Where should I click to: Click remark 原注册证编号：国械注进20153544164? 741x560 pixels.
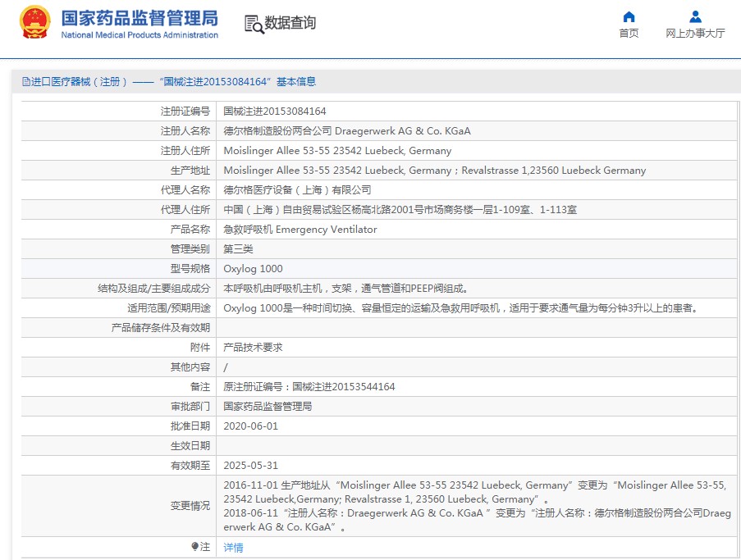pos(309,387)
